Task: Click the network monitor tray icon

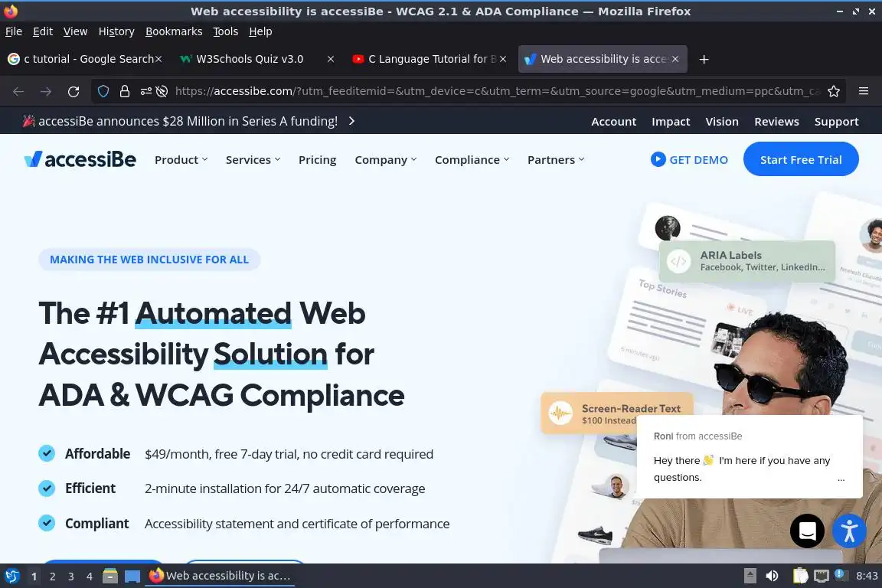Action: point(822,576)
